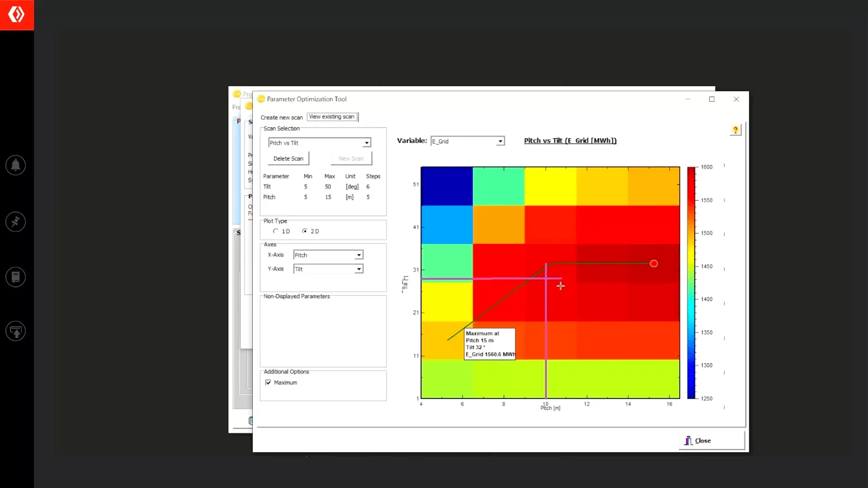Click the Pitch row in parameter table

[322, 197]
